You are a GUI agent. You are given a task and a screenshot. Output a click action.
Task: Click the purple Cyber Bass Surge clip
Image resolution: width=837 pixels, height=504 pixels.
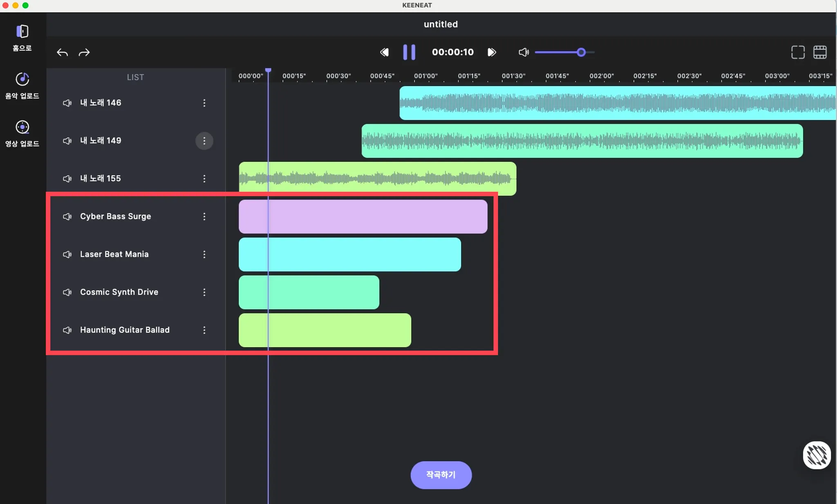(363, 216)
